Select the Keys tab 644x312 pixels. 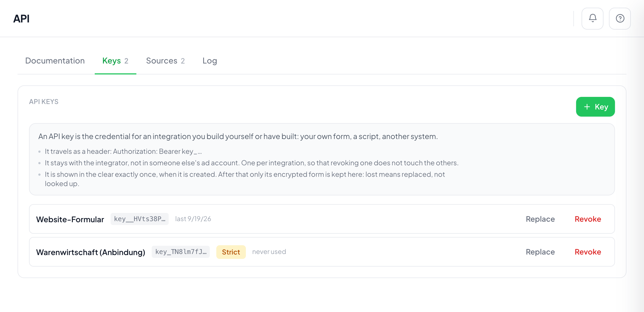point(115,61)
